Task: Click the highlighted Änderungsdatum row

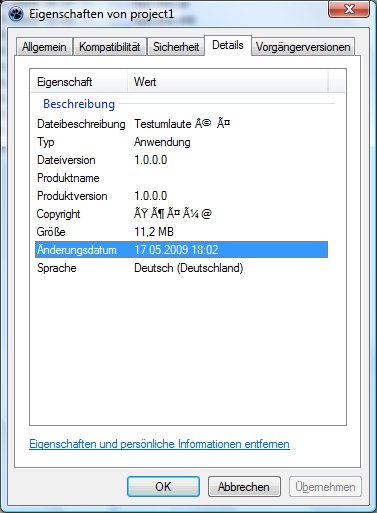Action: pos(181,250)
